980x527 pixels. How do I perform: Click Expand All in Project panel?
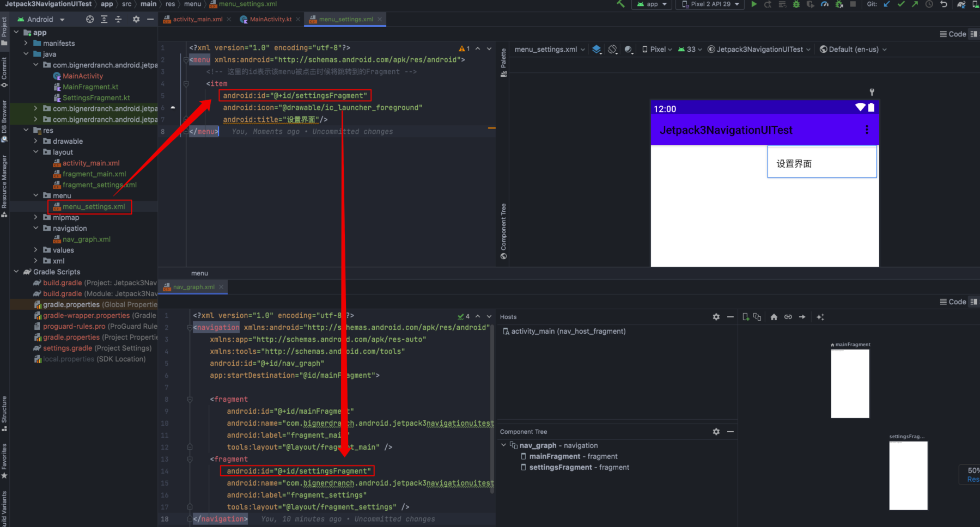click(104, 19)
